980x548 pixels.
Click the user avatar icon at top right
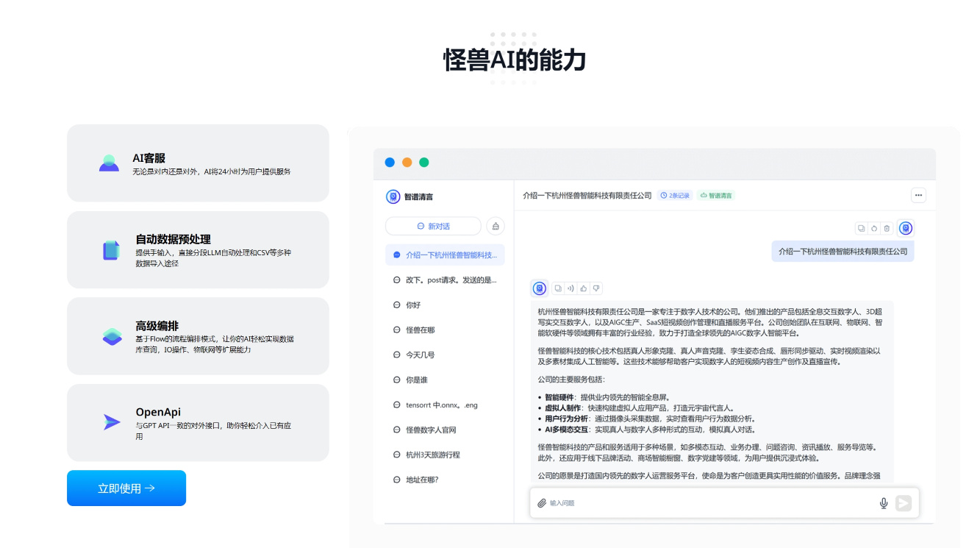(906, 228)
